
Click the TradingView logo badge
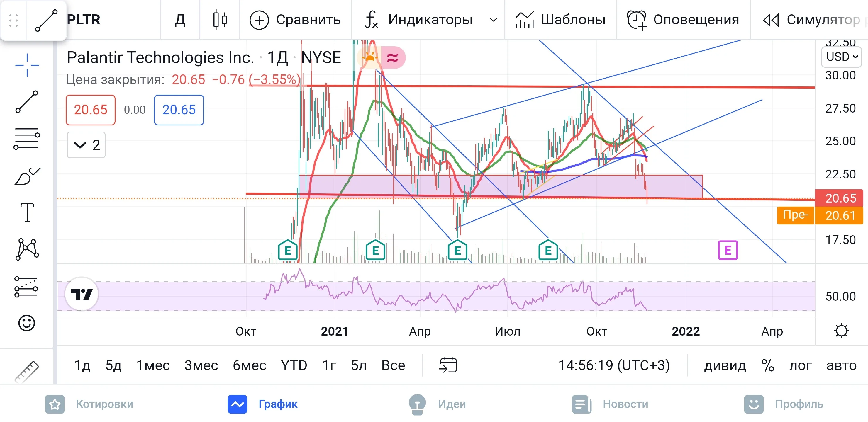coord(82,294)
